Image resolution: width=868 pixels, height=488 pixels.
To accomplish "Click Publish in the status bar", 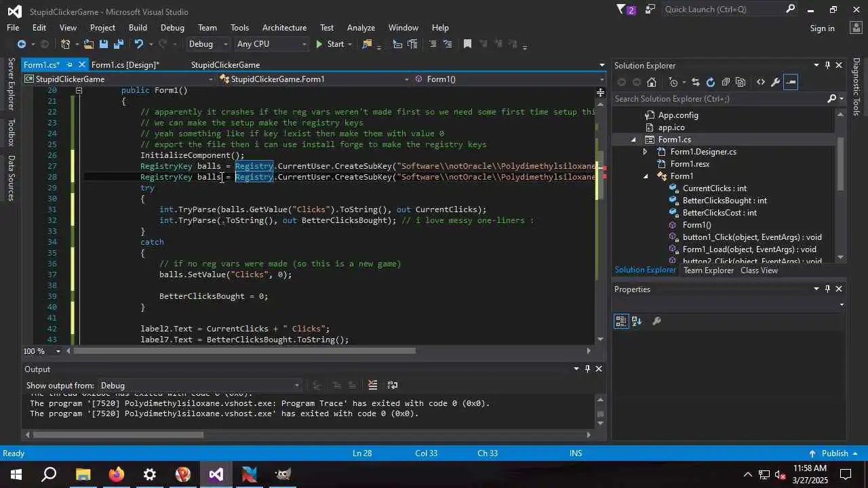I will [835, 453].
